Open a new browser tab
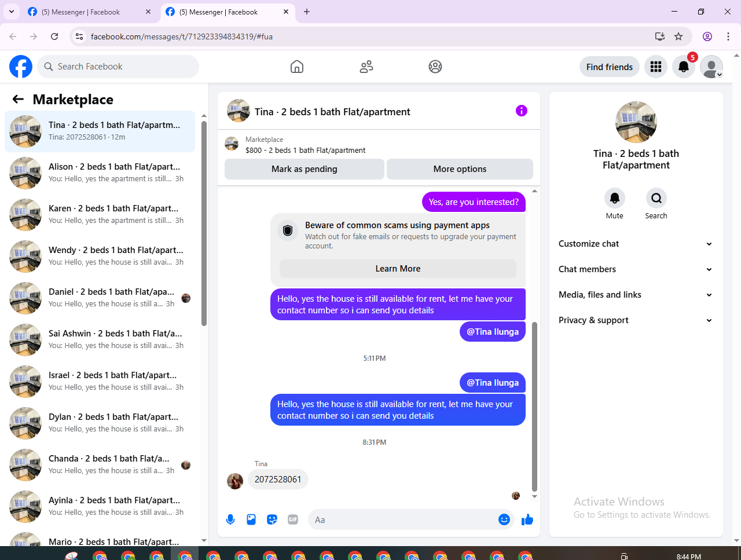Screen dimensions: 741x560 (x=307, y=12)
